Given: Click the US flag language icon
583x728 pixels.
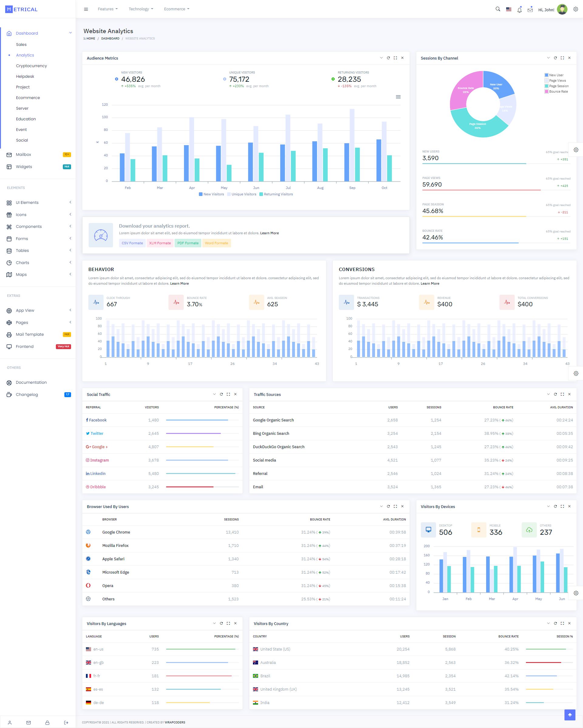Looking at the screenshot, I should [508, 9].
